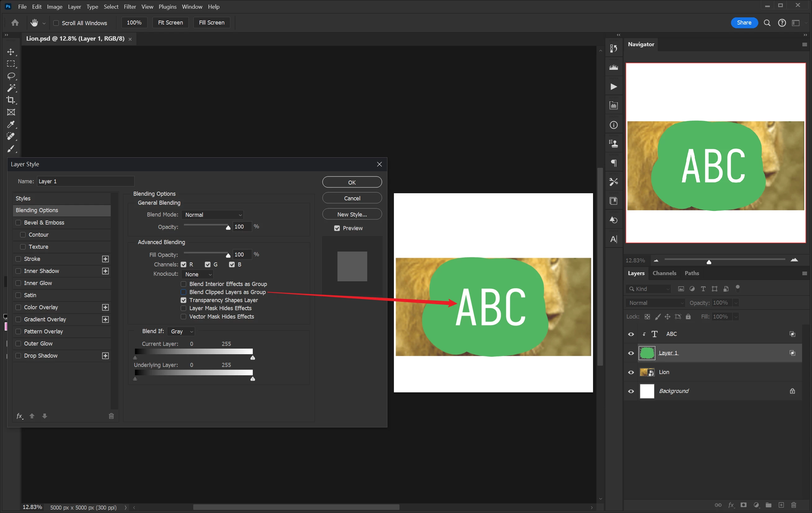Open the Blend Mode dropdown

point(212,215)
